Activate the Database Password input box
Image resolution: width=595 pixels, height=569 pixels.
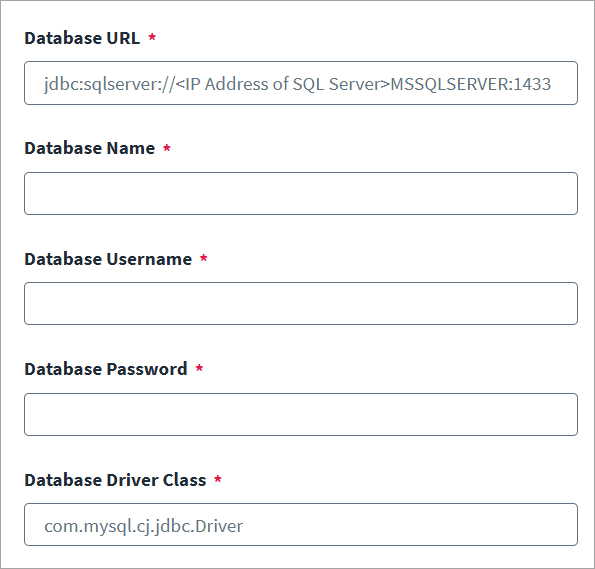click(x=301, y=415)
